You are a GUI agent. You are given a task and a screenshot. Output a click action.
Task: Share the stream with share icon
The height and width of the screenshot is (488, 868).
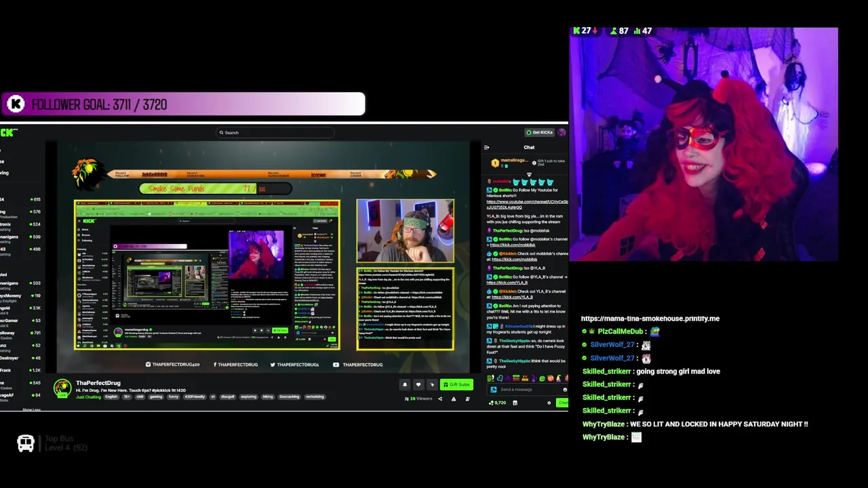(x=440, y=399)
